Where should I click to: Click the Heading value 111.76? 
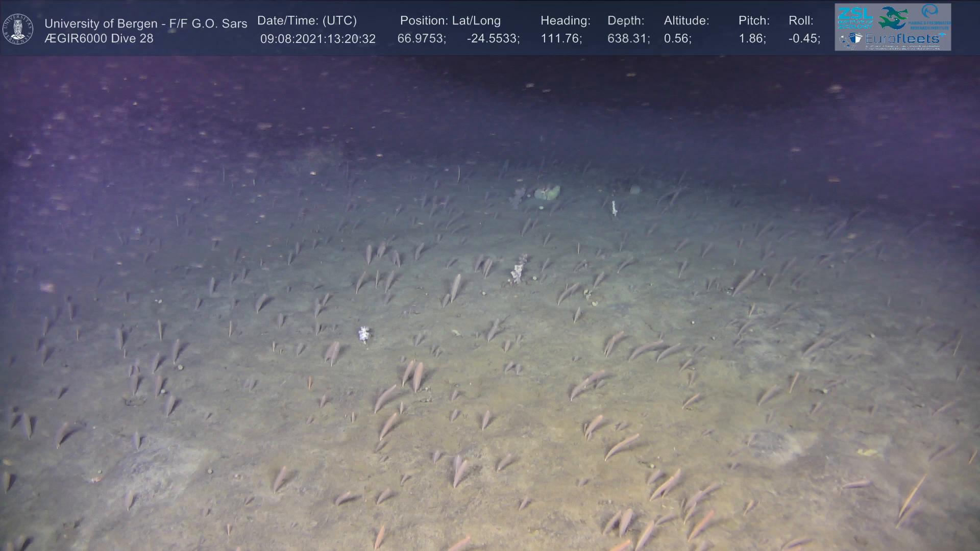[561, 39]
